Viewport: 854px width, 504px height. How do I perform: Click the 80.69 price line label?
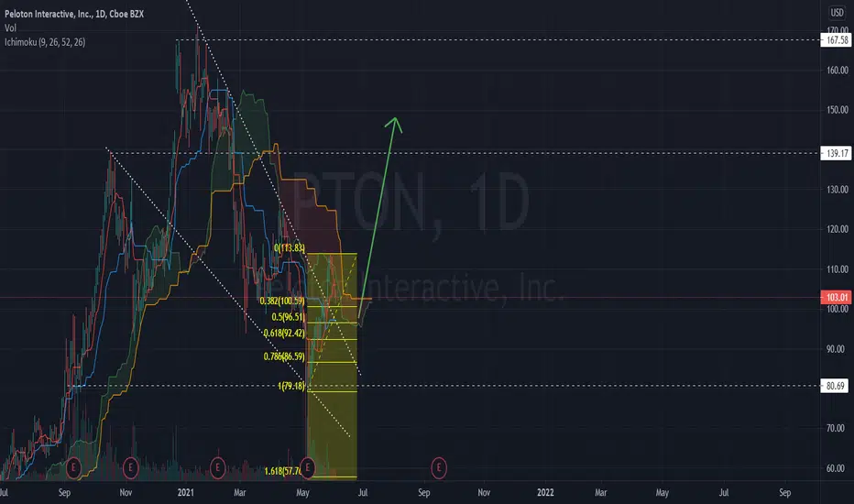tap(835, 386)
